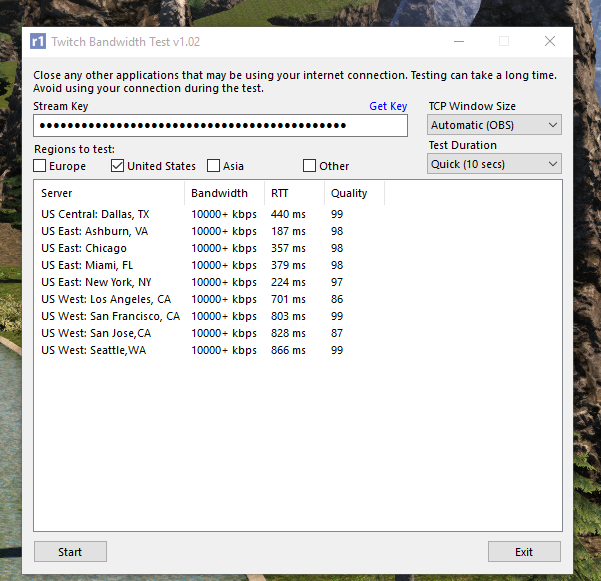
Task: Click the Start button
Action: point(70,552)
